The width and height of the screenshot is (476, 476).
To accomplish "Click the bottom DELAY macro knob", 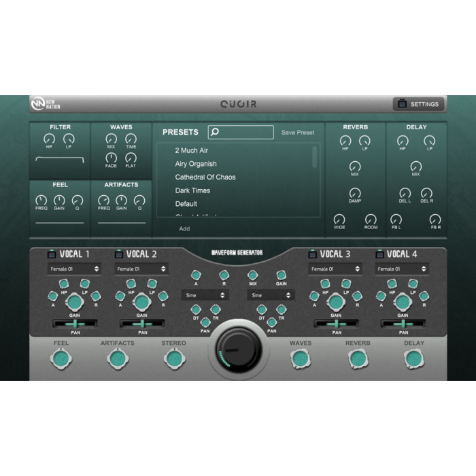I will pos(414,359).
